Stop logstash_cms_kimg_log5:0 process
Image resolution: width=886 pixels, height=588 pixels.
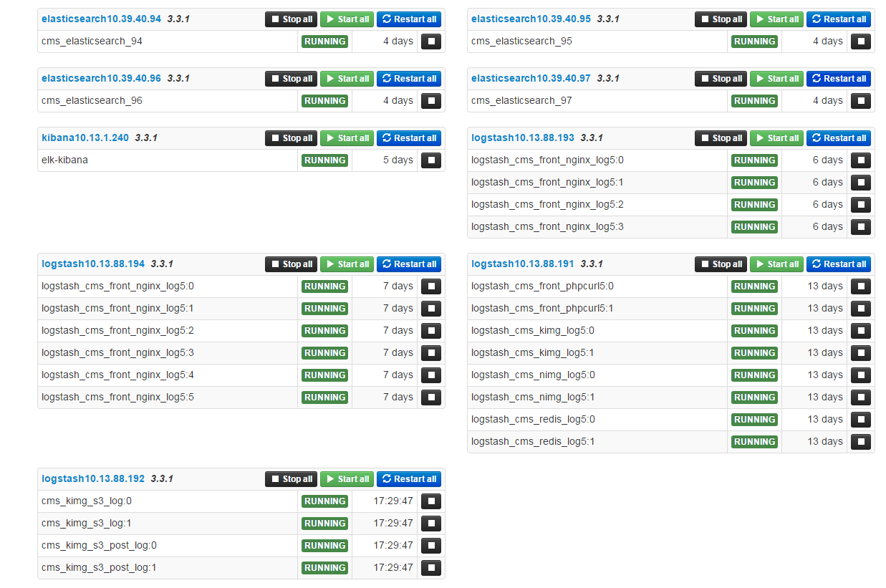[860, 331]
